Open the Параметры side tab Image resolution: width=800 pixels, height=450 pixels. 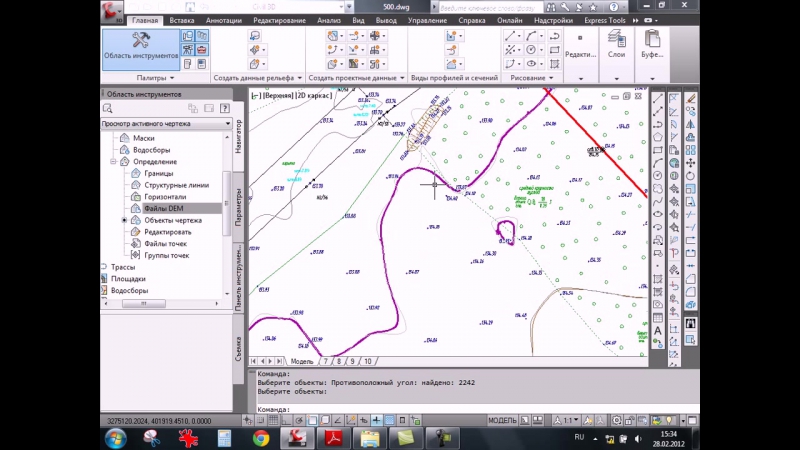pyautogui.click(x=238, y=207)
